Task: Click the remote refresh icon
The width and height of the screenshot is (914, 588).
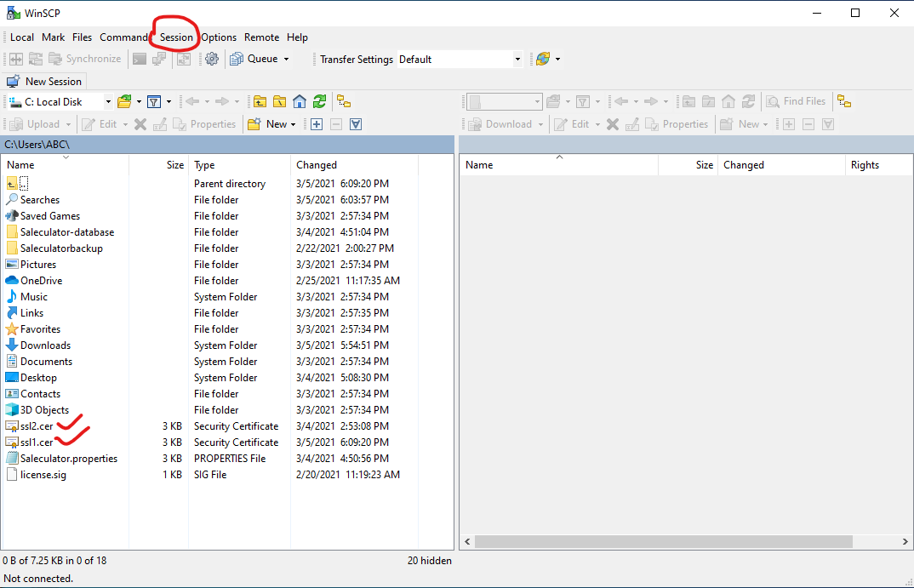Action: pyautogui.click(x=748, y=102)
